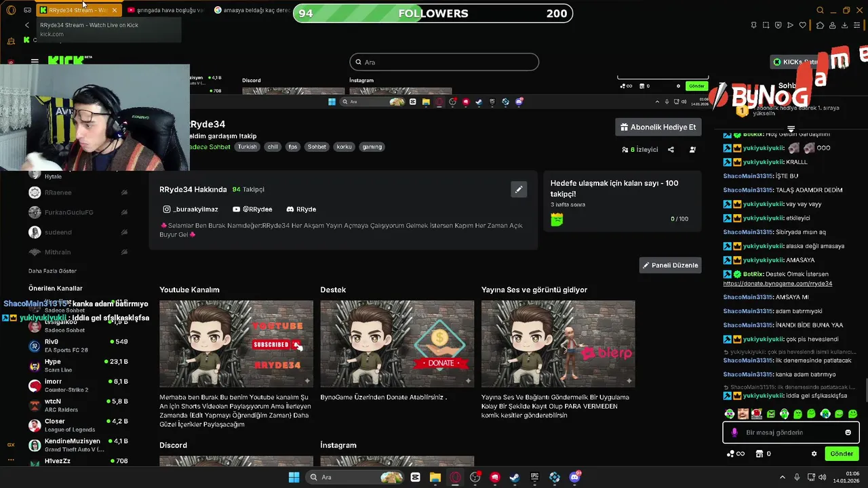868x488 pixels.
Task: Select the korku tag
Action: point(344,146)
